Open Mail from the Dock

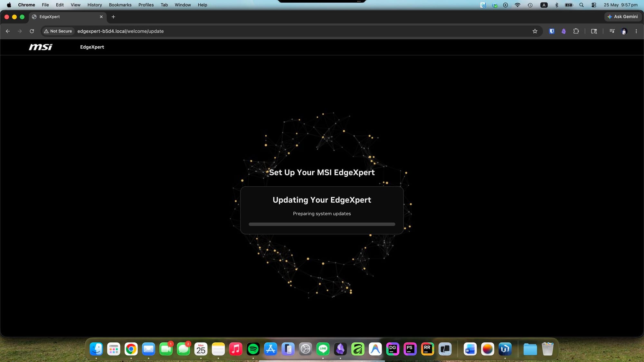[x=148, y=349]
